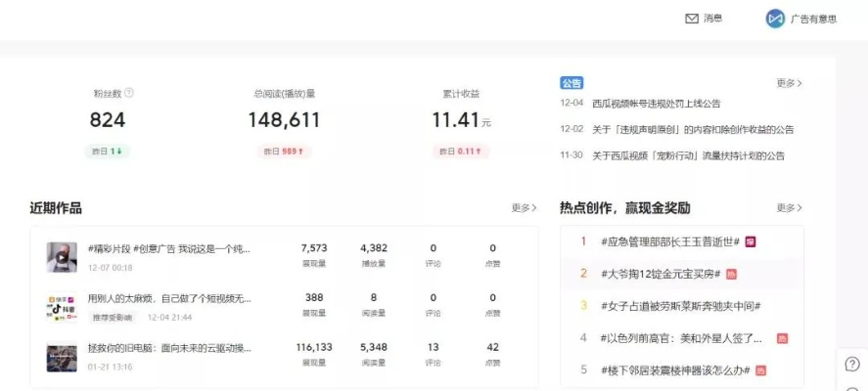
Task: Click the follower count 824
Action: click(x=108, y=120)
